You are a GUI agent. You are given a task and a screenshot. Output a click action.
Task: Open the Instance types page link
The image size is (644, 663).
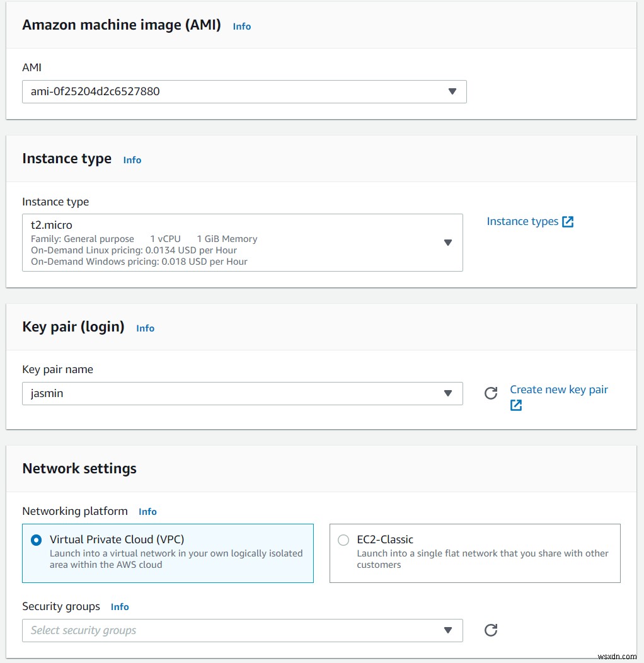[x=523, y=221]
